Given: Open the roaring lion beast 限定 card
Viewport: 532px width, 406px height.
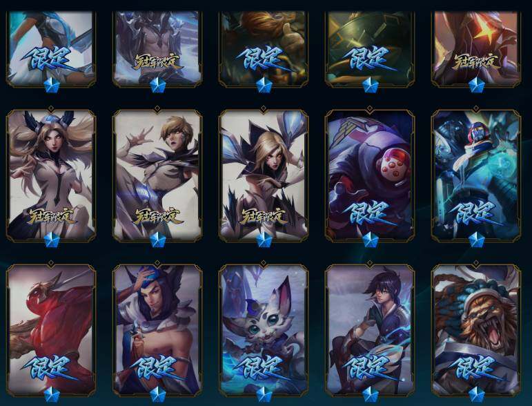Looking at the screenshot, I should (476, 330).
